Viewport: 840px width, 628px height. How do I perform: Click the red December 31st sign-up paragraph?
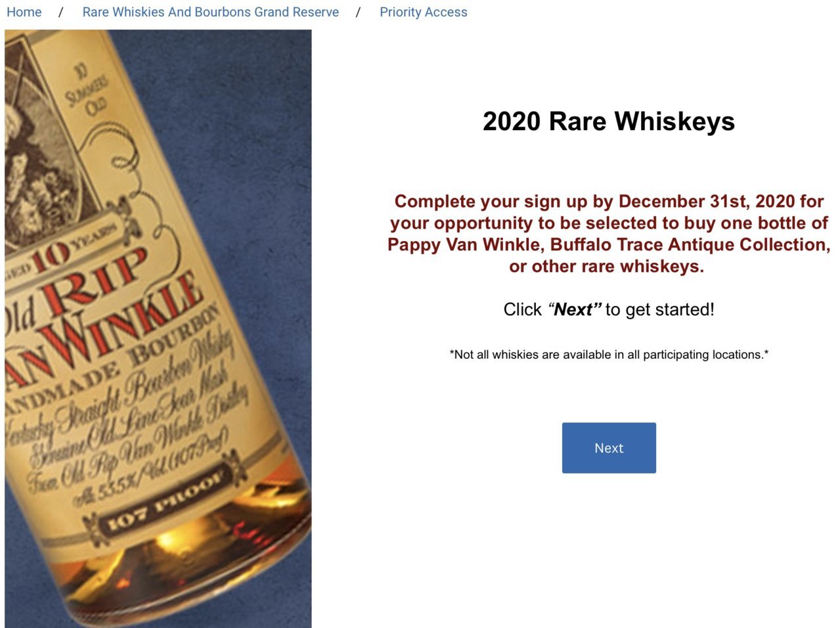(609, 233)
